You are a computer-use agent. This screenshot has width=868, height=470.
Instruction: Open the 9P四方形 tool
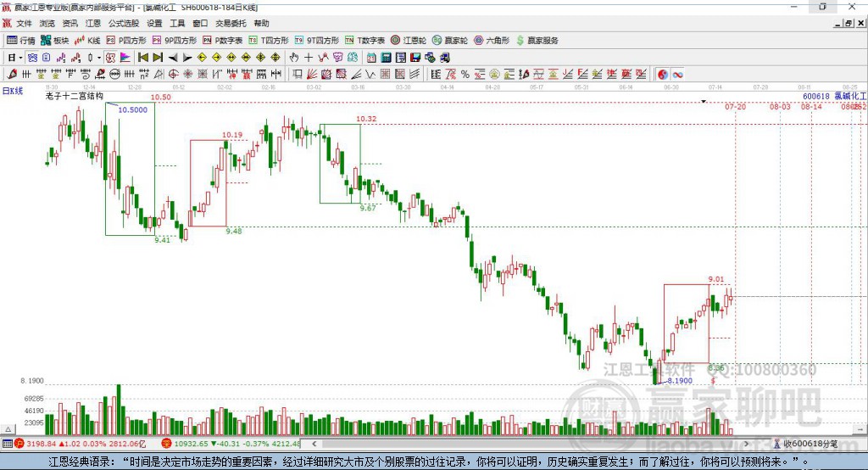coord(175,41)
